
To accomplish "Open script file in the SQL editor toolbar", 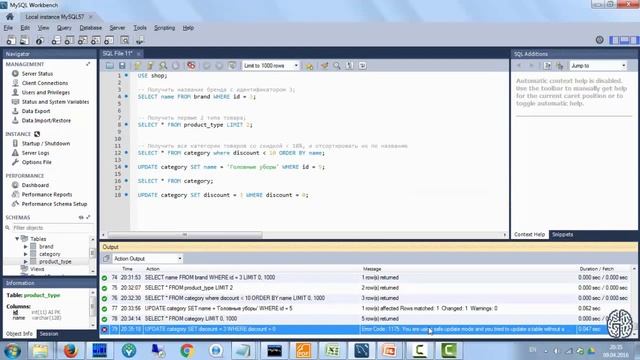I will [x=109, y=65].
